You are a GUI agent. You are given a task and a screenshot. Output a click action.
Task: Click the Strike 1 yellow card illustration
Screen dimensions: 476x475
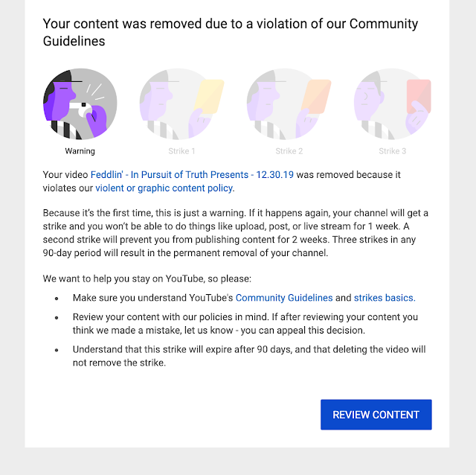181,105
